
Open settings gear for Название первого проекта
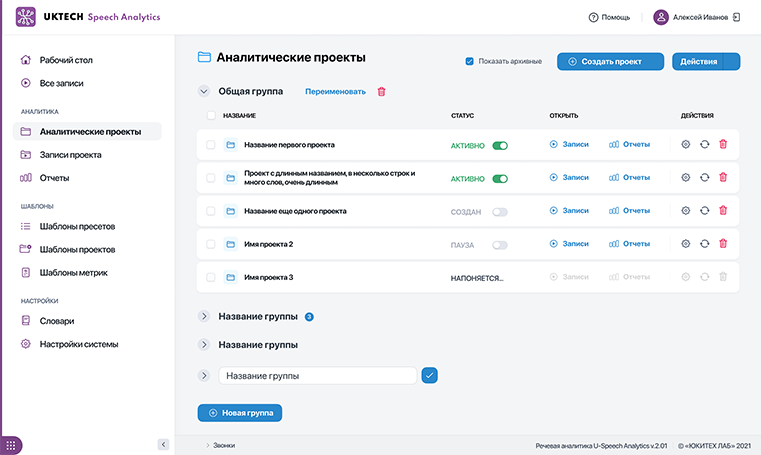[686, 144]
